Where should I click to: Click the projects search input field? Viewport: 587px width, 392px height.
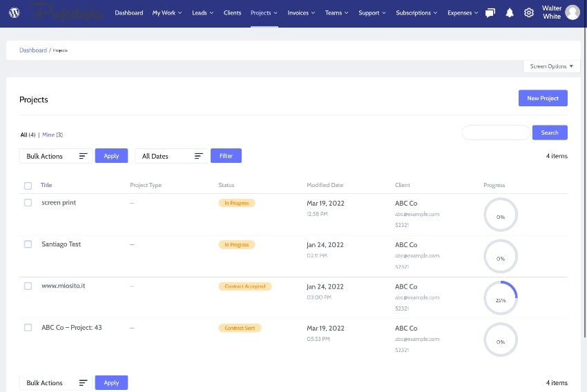[496, 133]
